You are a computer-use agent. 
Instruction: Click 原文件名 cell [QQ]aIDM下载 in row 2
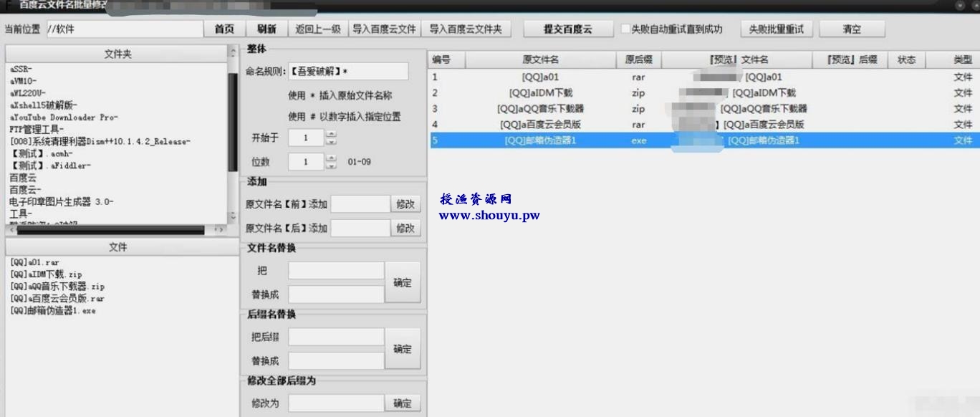(541, 93)
